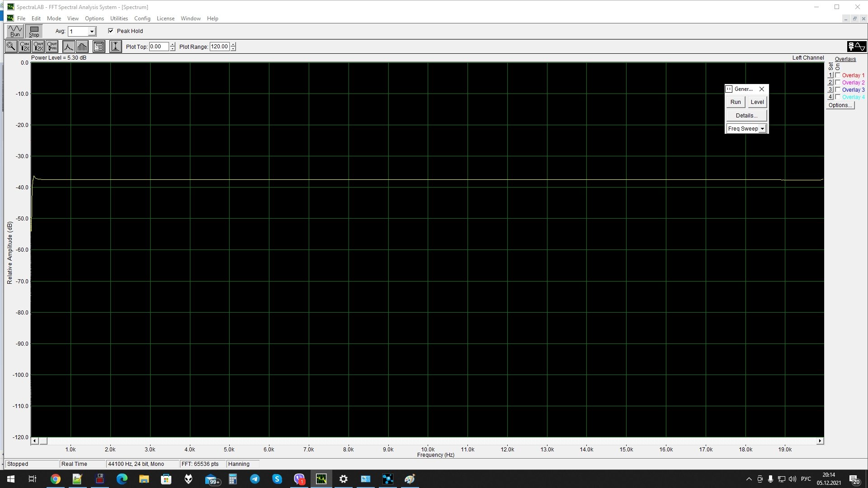Select the bar graph display icon

click(x=82, y=47)
